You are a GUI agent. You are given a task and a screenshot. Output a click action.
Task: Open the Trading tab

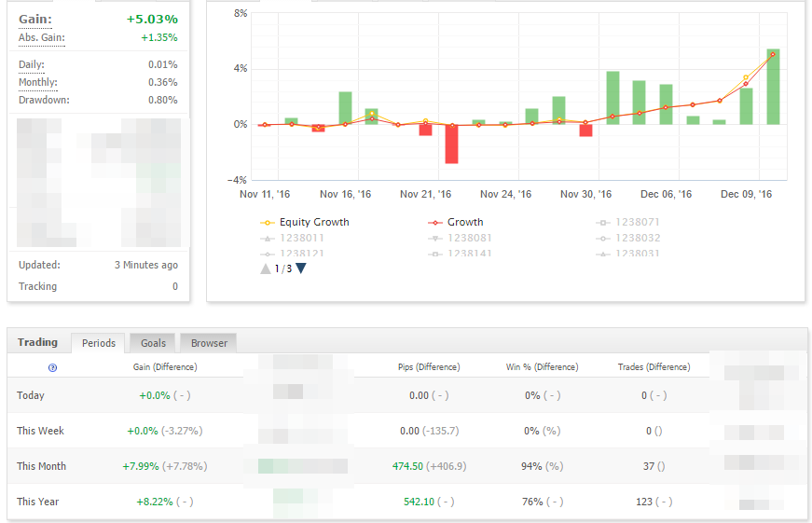37,342
